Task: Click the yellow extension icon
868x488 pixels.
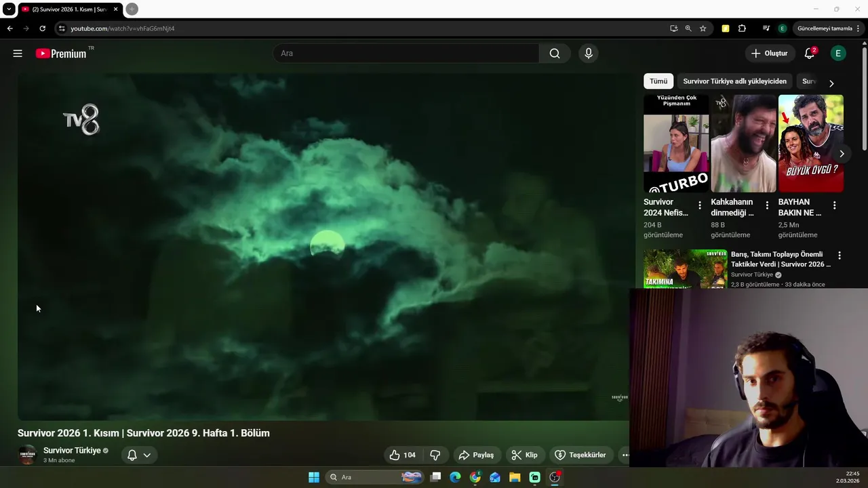Action: pos(726,28)
